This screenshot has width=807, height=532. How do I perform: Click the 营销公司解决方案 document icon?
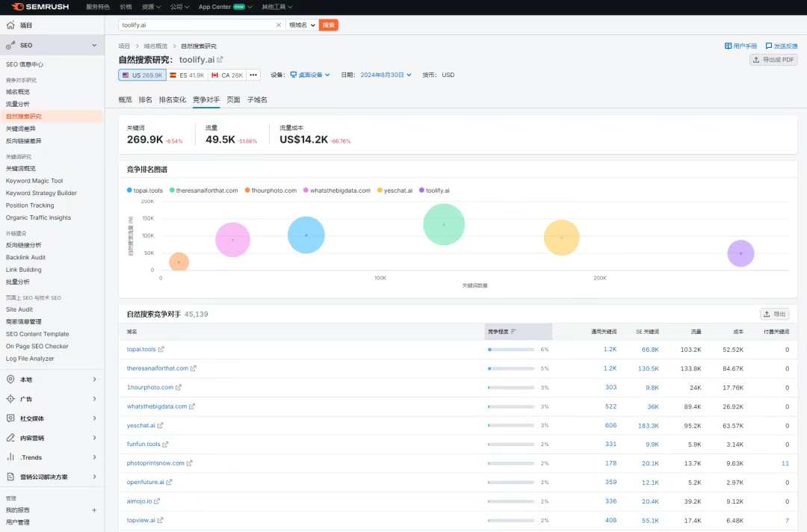click(x=10, y=477)
